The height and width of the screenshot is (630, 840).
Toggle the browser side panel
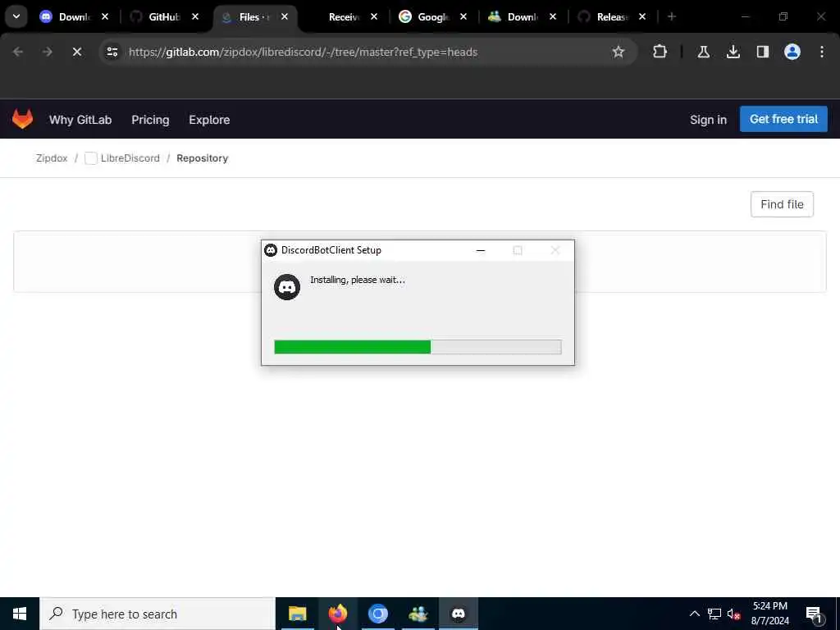[x=763, y=52]
